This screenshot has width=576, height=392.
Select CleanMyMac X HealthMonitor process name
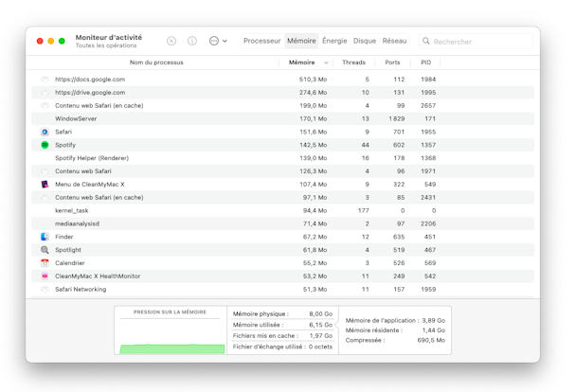[98, 276]
